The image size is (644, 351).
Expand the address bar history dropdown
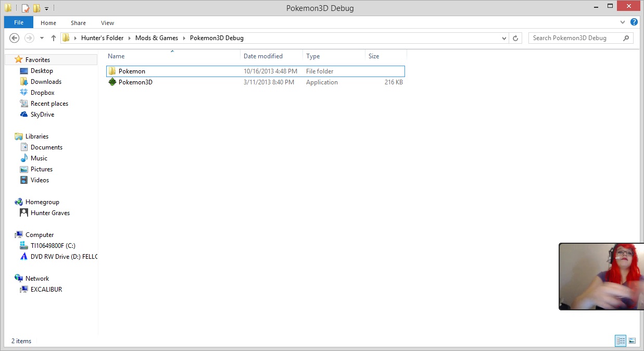[x=504, y=38]
